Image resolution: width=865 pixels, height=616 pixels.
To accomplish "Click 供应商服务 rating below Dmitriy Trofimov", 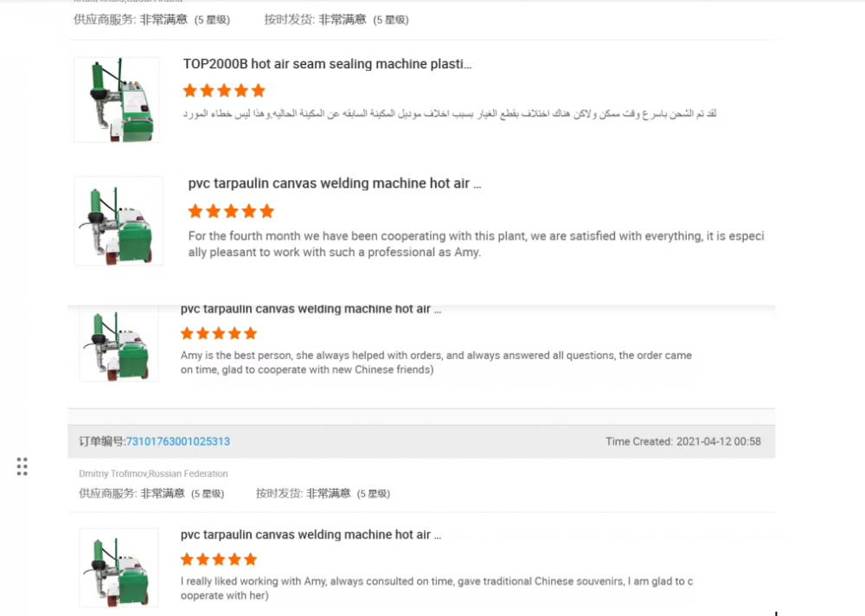I will click(x=151, y=493).
